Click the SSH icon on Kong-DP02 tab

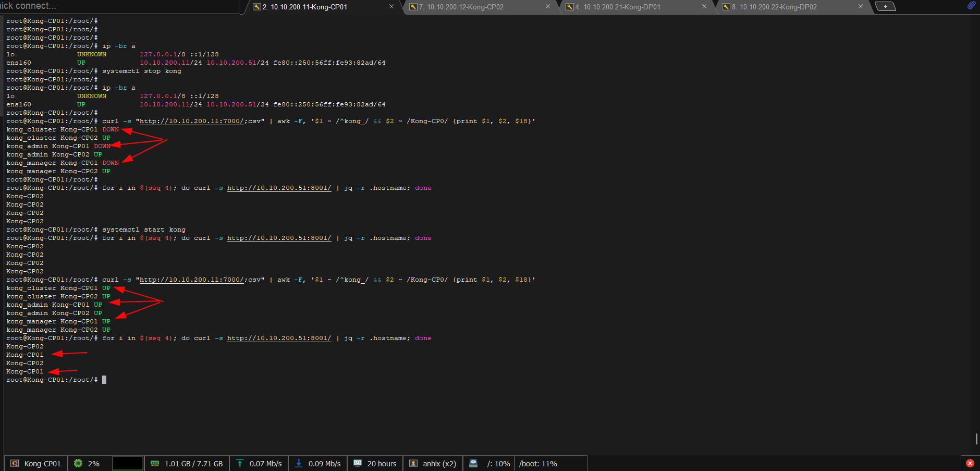point(726,7)
